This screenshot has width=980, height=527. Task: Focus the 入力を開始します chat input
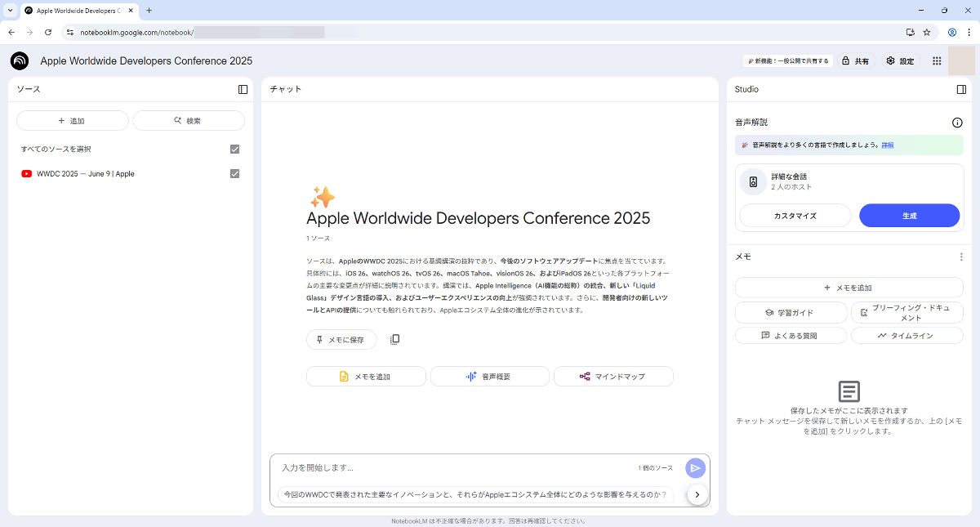tap(453, 467)
